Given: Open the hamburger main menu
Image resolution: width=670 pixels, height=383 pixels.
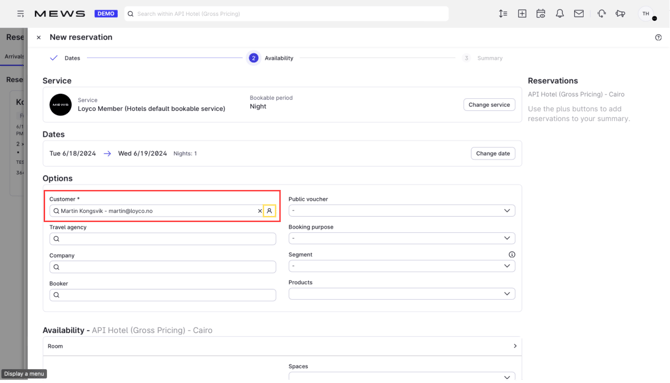Looking at the screenshot, I should pos(20,14).
